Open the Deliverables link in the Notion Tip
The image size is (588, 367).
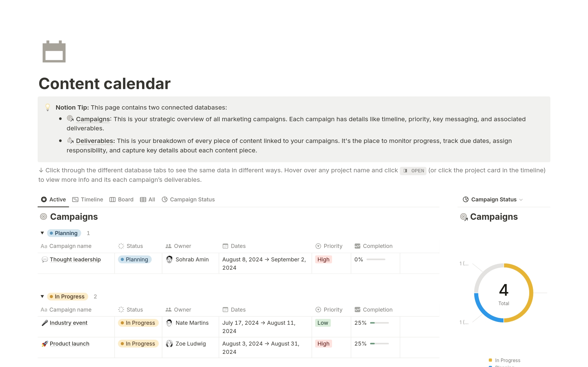(x=95, y=141)
